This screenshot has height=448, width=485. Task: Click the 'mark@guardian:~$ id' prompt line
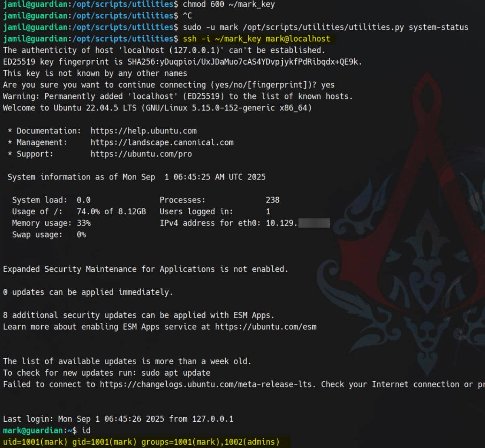(47, 430)
